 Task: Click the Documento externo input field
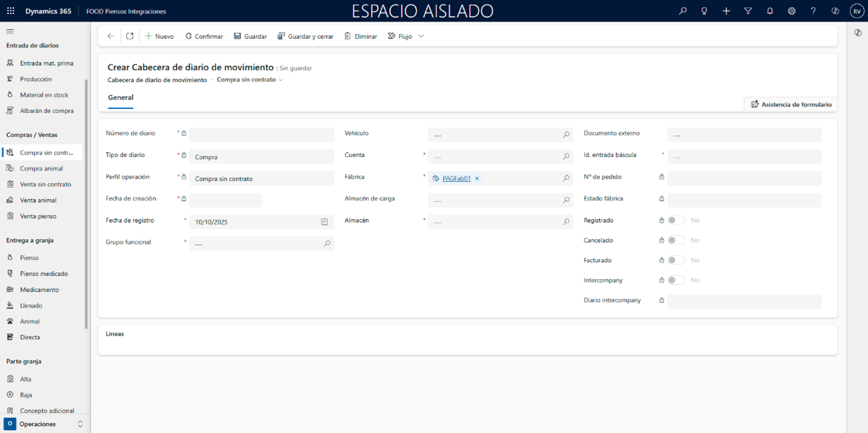tap(744, 135)
